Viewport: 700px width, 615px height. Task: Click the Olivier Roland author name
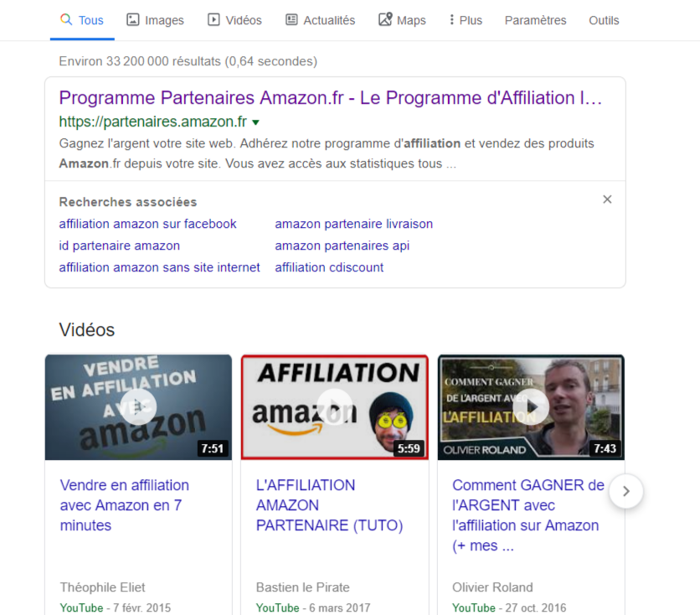point(492,587)
